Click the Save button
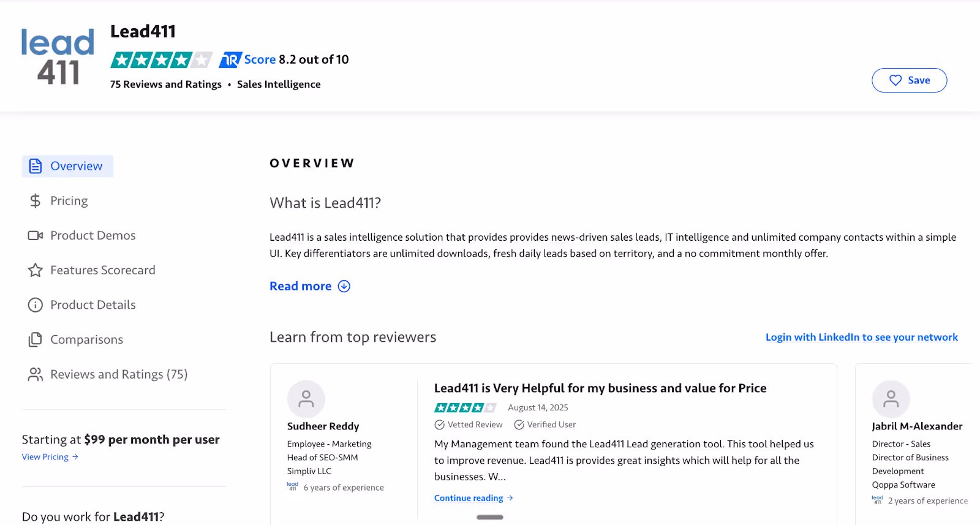The image size is (980, 525). (x=909, y=80)
